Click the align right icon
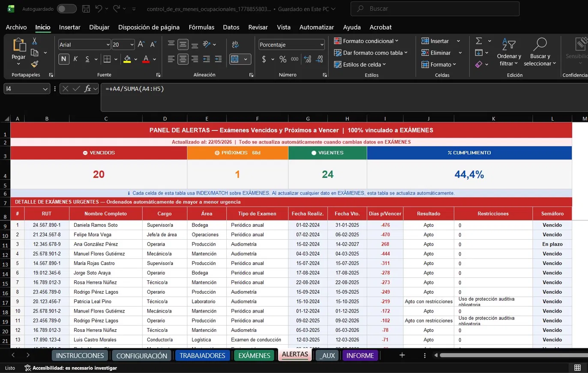The height and width of the screenshot is (373, 588). click(195, 59)
